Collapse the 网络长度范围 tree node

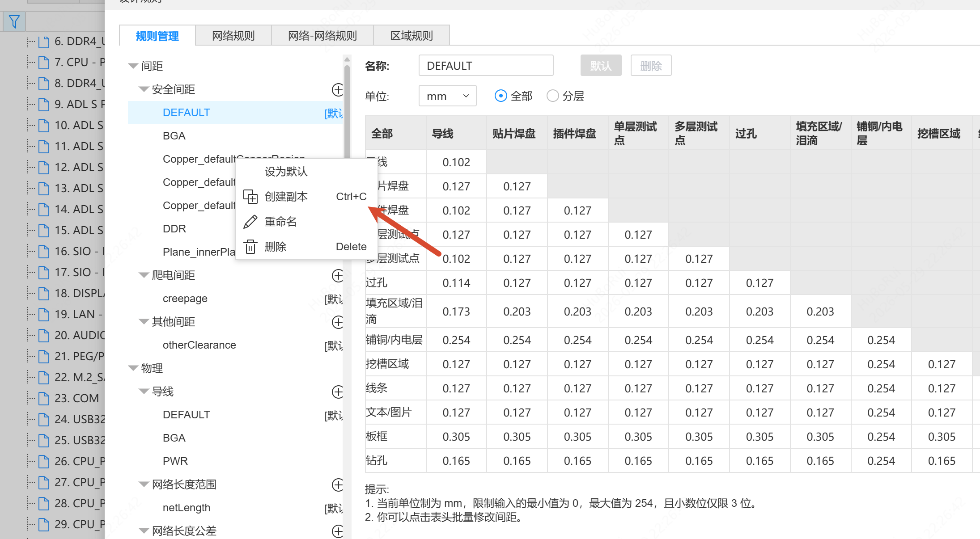pos(144,484)
